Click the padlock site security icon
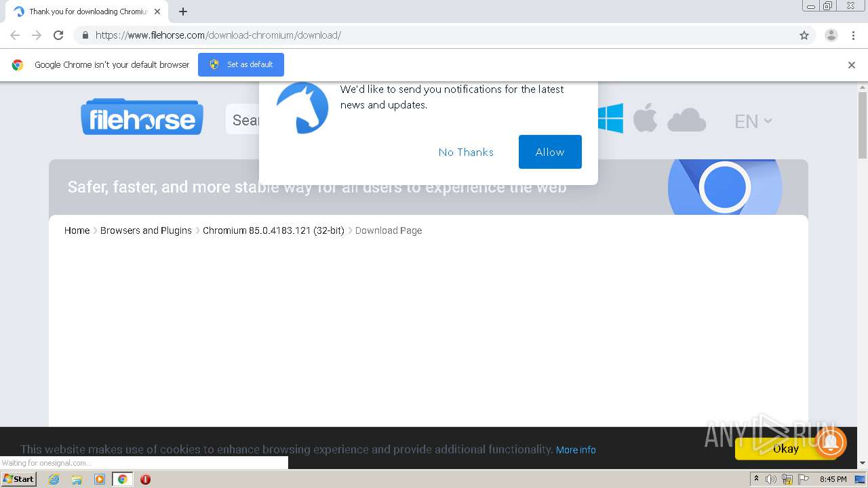Screen dimensions: 868x488 pyautogui.click(x=85, y=35)
